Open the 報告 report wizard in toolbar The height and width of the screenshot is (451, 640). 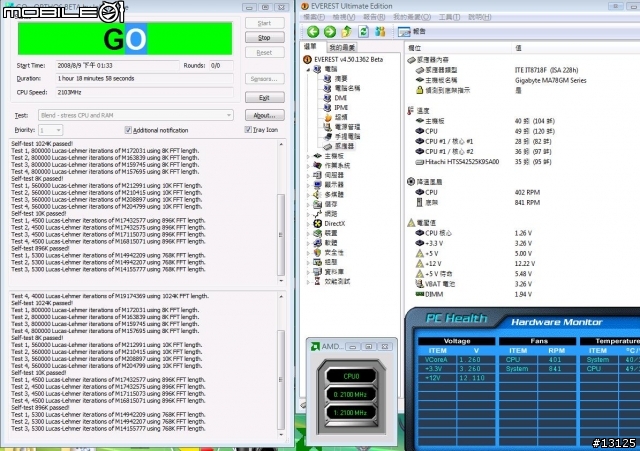(411, 31)
